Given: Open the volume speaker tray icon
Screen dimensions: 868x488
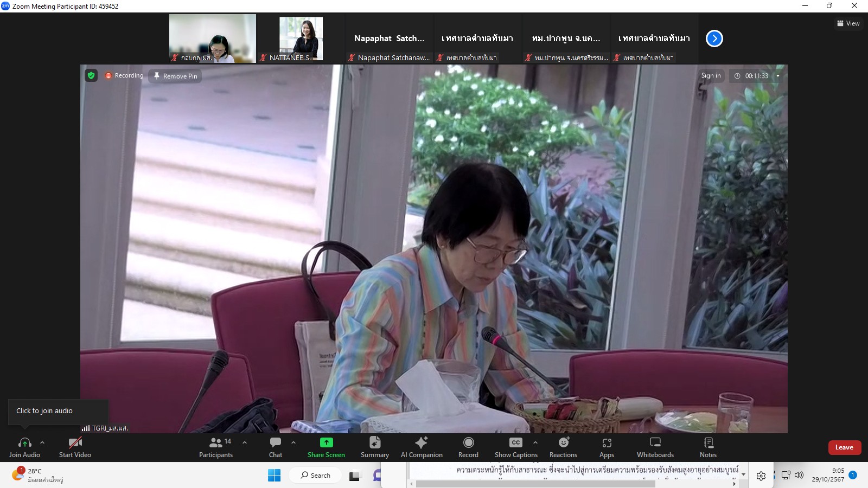Looking at the screenshot, I should (799, 475).
